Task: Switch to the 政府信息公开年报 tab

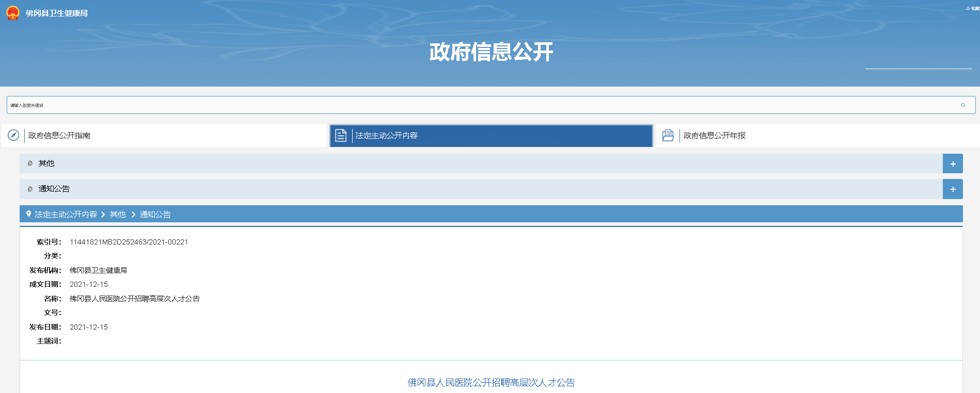Action: click(x=818, y=136)
